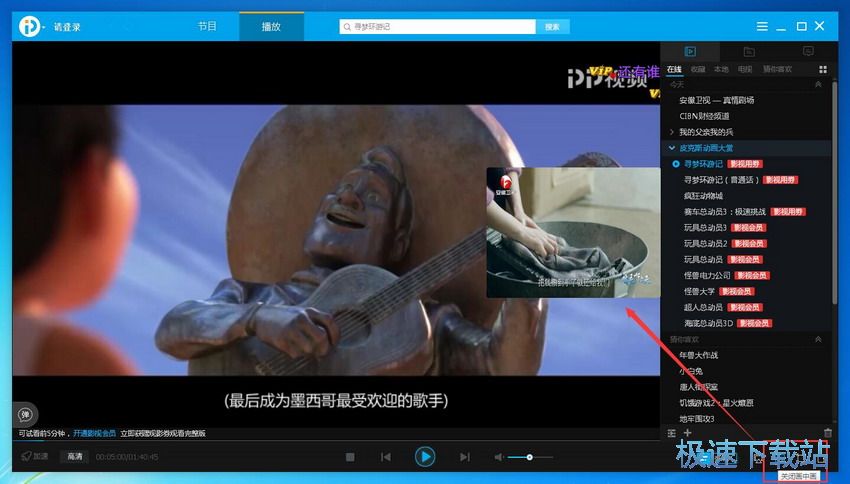Expand 我的父亲我的兵 group

(x=672, y=132)
